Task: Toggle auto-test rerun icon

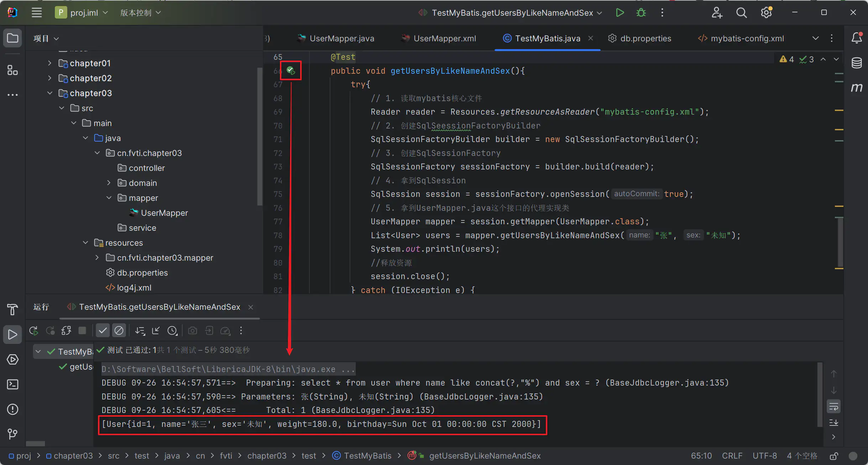Action: 66,331
